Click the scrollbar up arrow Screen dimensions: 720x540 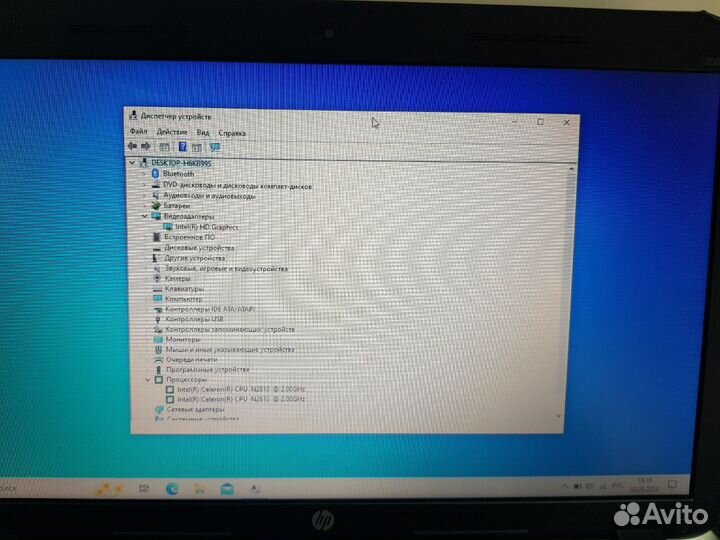571,169
